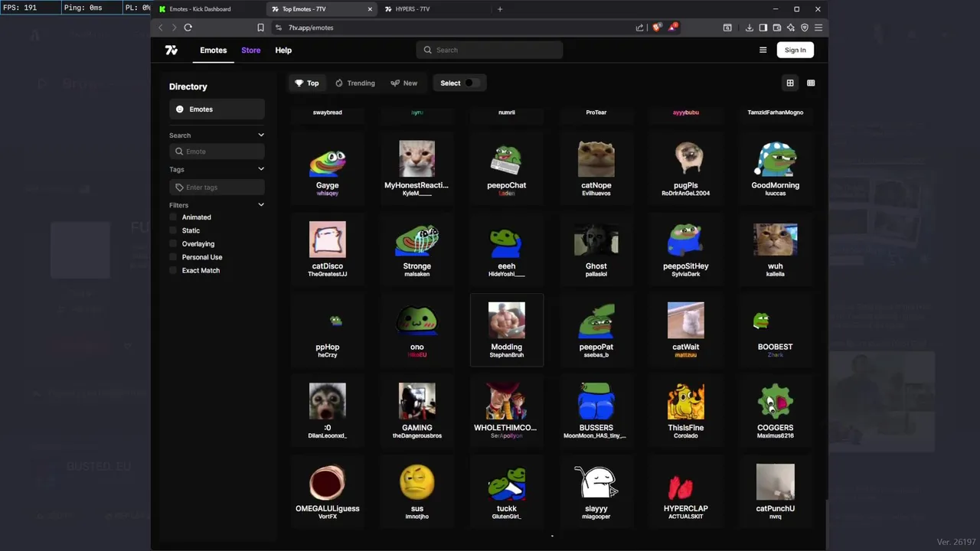The image size is (980, 551).
Task: Open the catPunchU emote
Action: tap(776, 491)
